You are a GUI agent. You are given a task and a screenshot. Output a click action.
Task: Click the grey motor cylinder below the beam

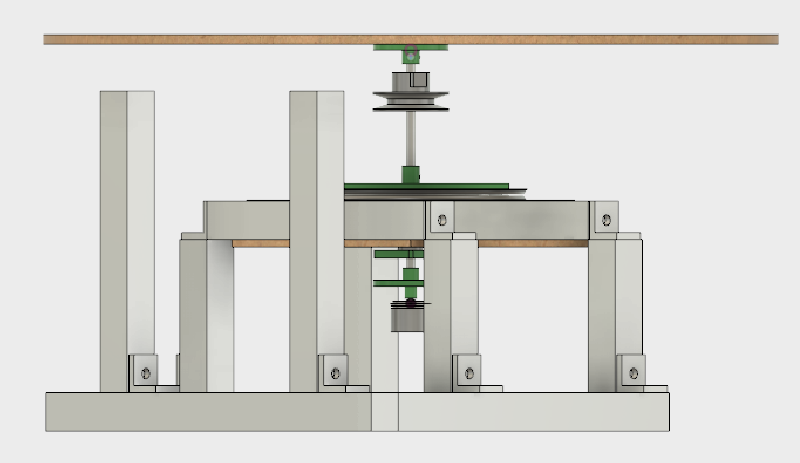tap(407, 320)
